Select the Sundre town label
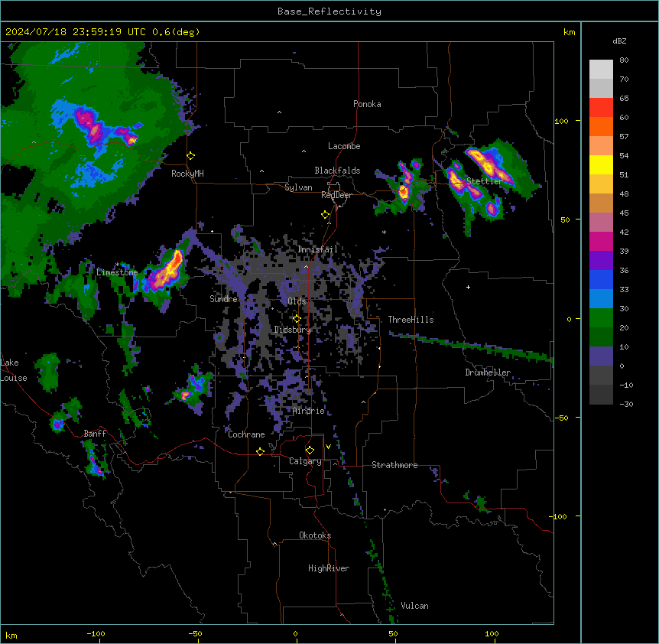The height and width of the screenshot is (644, 659). tap(223, 299)
